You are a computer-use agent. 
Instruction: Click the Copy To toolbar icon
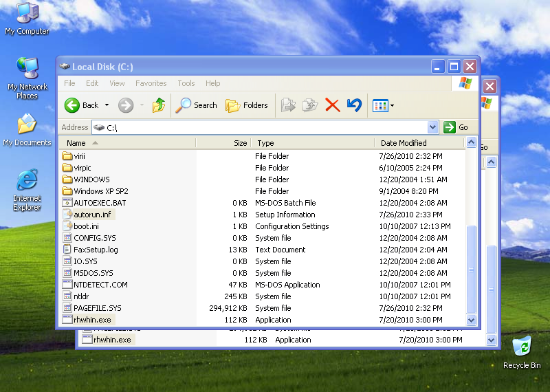coord(310,105)
